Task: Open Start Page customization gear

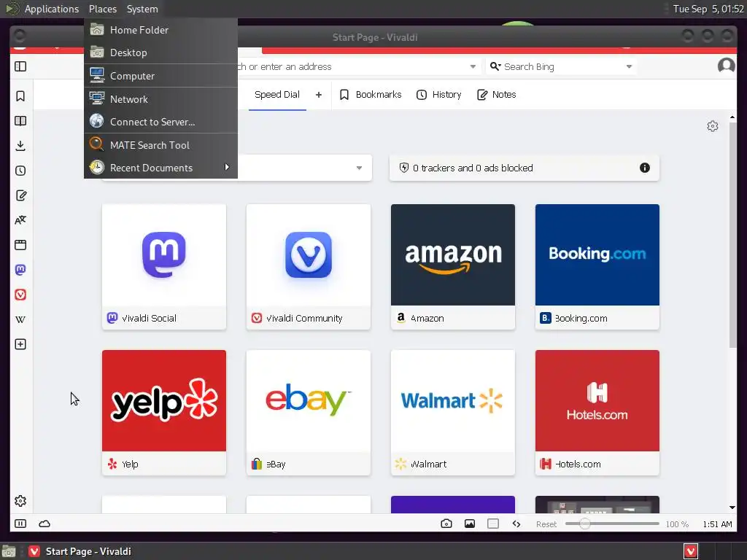Action: point(713,126)
